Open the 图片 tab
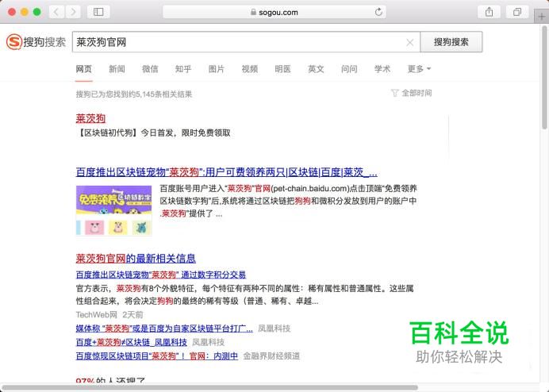This screenshot has height=392, width=549. [216, 69]
